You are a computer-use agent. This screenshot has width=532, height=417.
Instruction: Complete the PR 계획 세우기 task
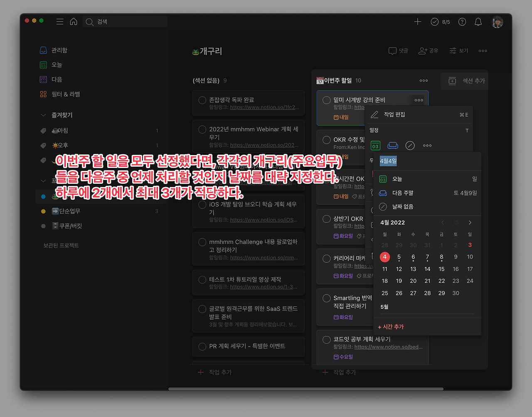click(202, 346)
